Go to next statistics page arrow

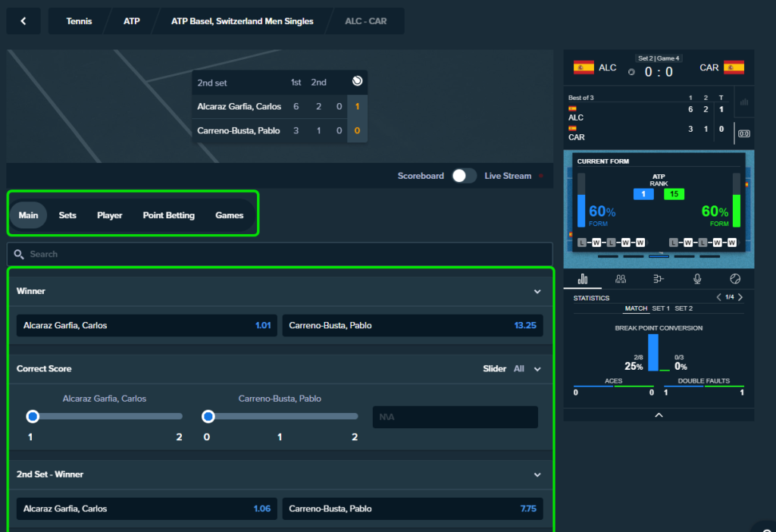click(x=740, y=297)
